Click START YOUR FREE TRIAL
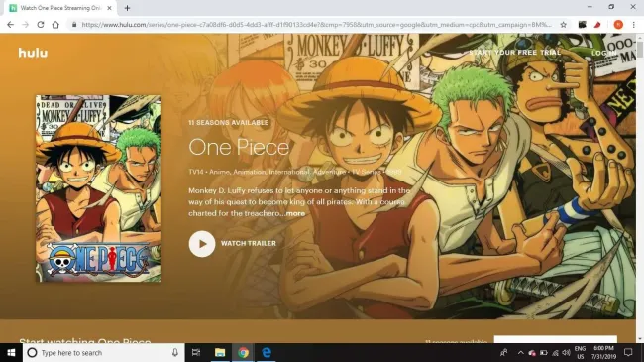The height and width of the screenshot is (362, 644). coord(514,53)
